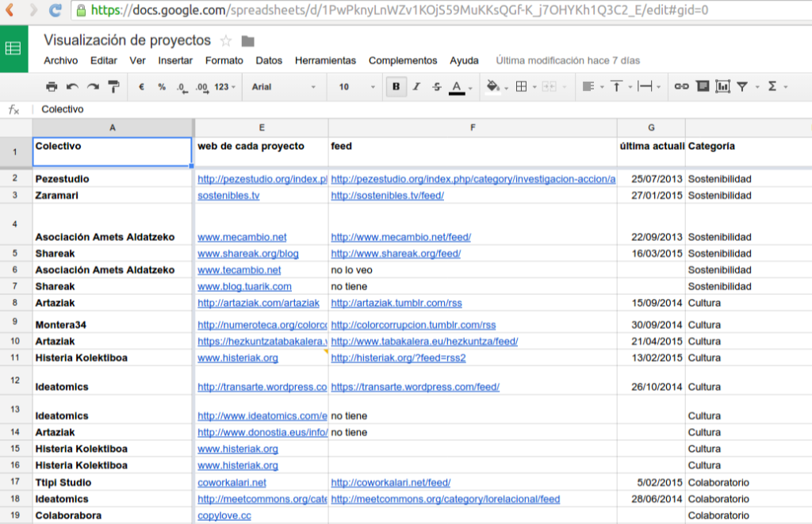Viewport: 812px width, 524px height.
Task: Toggle the filter icon
Action: coord(742,86)
